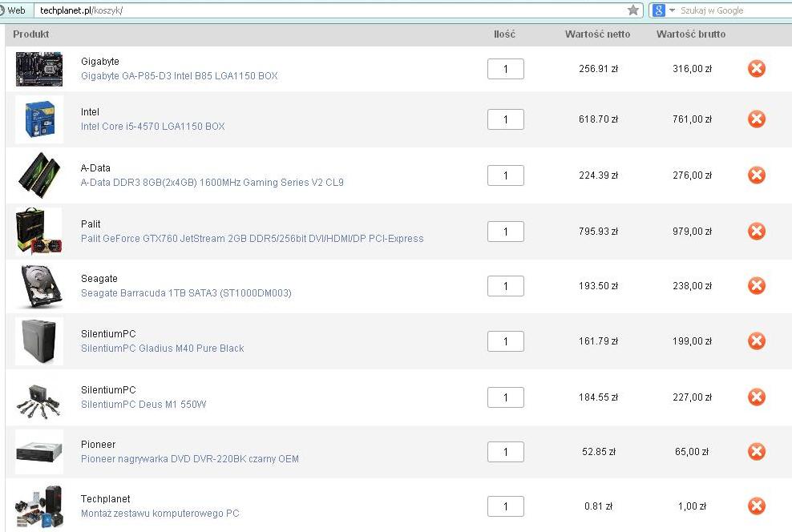
Task: Edit quantity field for Gladius M40 case
Action: pyautogui.click(x=506, y=341)
